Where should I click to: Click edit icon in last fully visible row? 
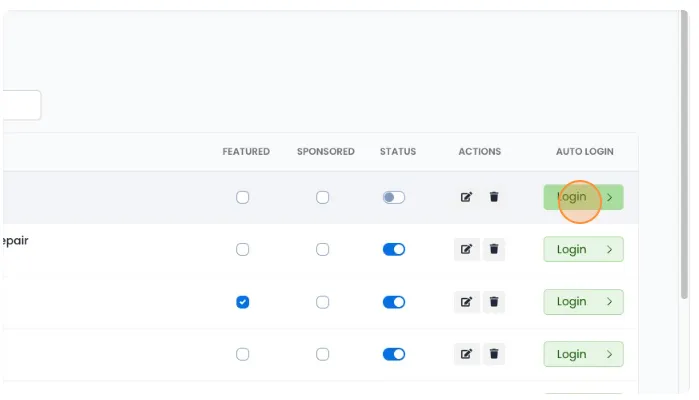(467, 354)
